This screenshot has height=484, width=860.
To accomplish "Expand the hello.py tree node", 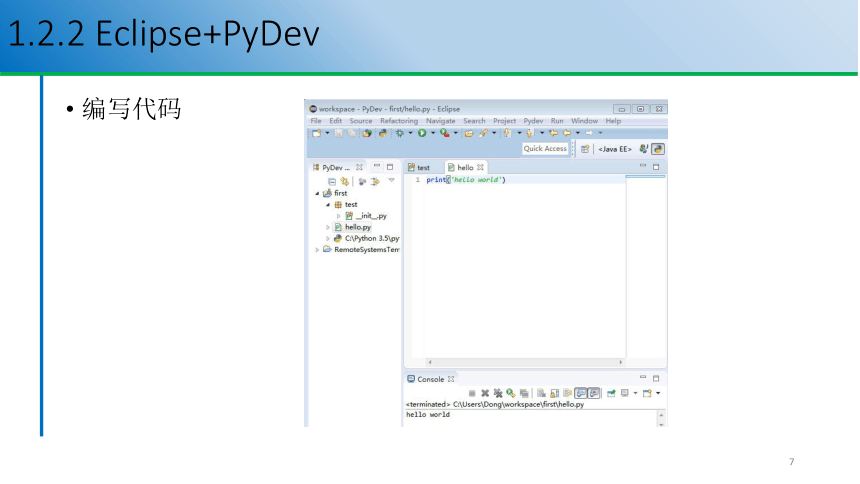I will pyautogui.click(x=328, y=227).
